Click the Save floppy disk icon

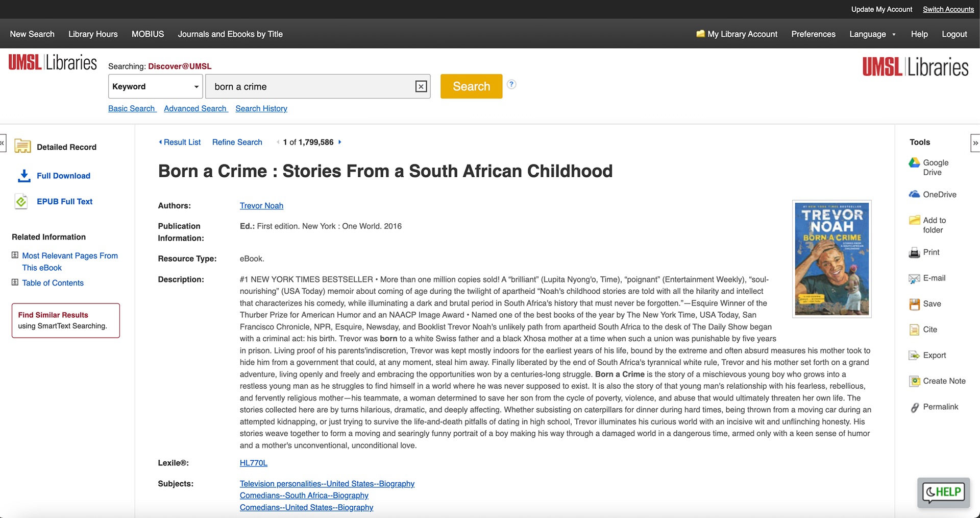(914, 304)
